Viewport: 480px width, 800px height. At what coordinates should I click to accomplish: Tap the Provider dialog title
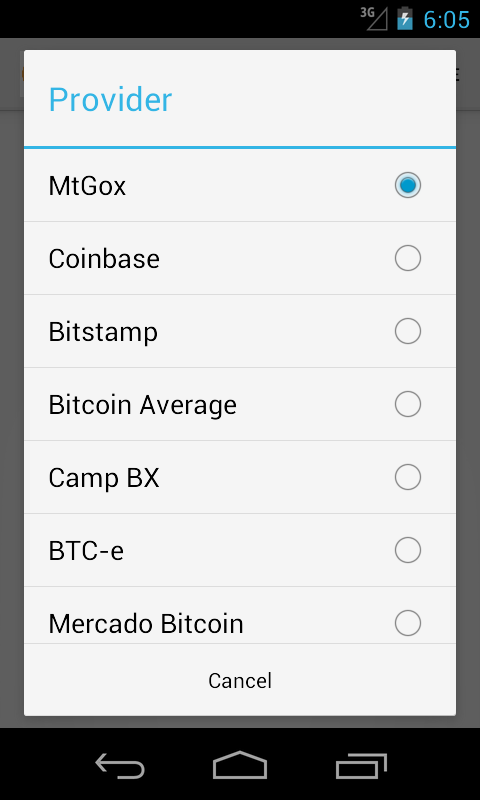(x=110, y=99)
